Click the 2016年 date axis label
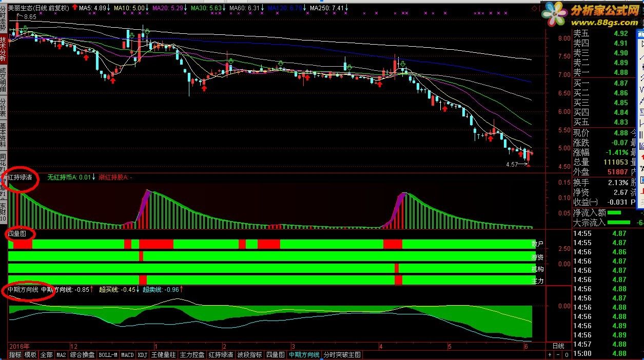This screenshot has width=644, height=360. pos(19,346)
